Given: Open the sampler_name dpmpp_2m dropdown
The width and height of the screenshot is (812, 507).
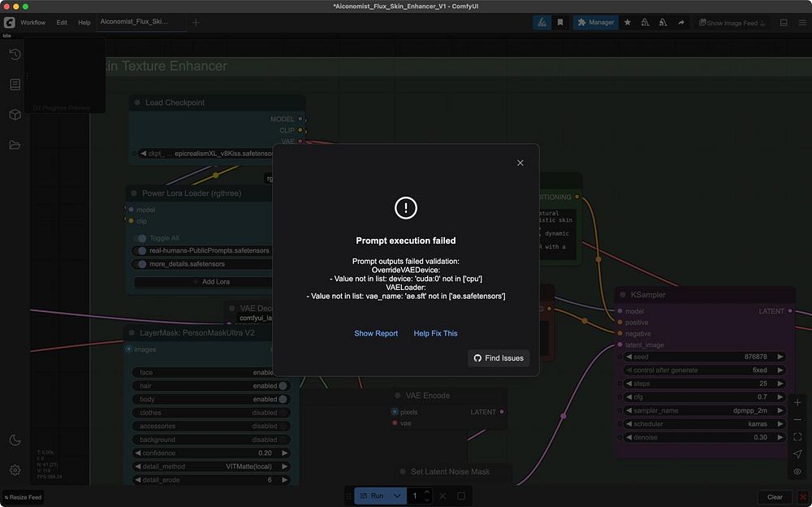Looking at the screenshot, I should pos(704,410).
